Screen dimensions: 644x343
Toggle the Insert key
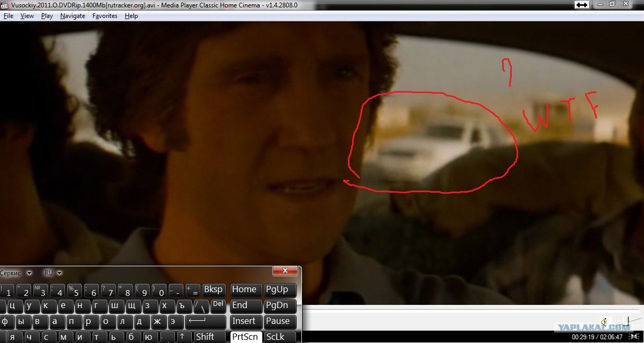click(x=246, y=321)
